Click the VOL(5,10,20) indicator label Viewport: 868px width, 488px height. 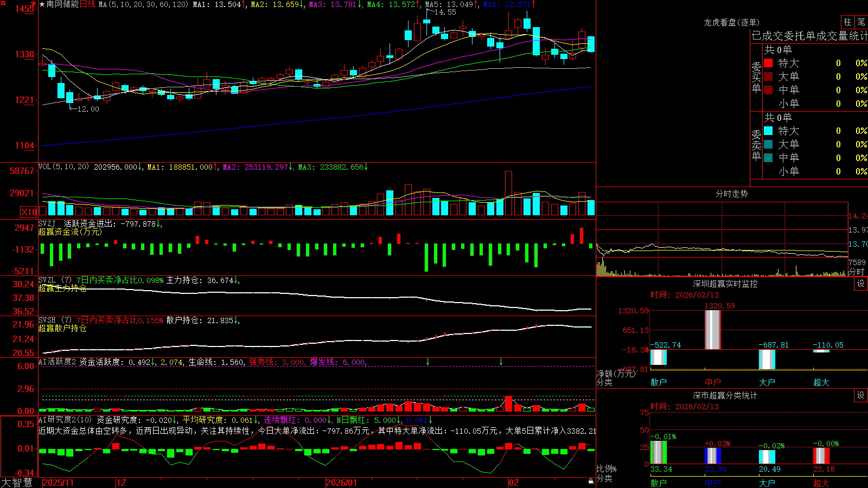64,167
